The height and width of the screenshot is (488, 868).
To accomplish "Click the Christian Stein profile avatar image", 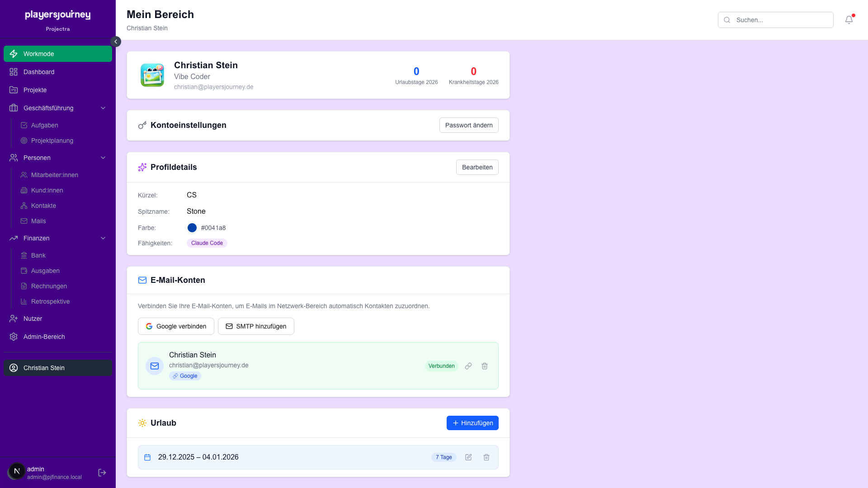I will click(x=152, y=75).
